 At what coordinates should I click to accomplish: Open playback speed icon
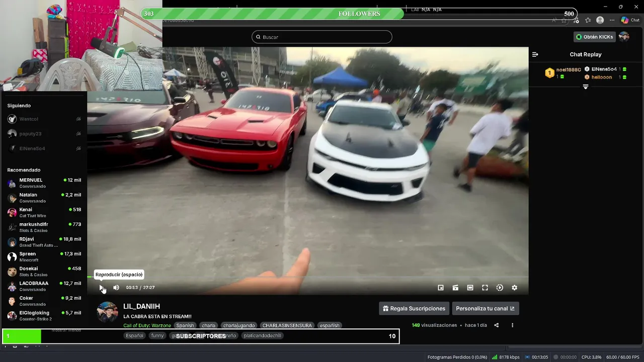pos(500,288)
